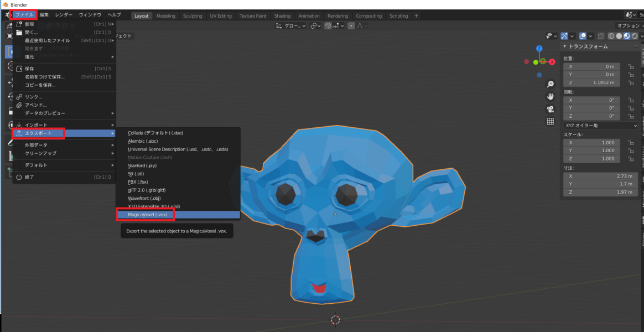Export as Wavefront (.obj)
The height and width of the screenshot is (332, 644).
[178, 199]
